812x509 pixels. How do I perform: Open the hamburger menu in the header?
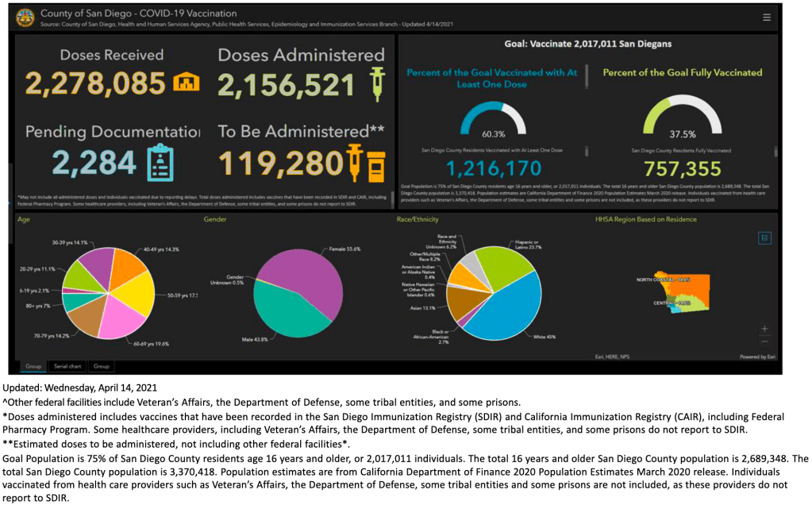[x=766, y=17]
